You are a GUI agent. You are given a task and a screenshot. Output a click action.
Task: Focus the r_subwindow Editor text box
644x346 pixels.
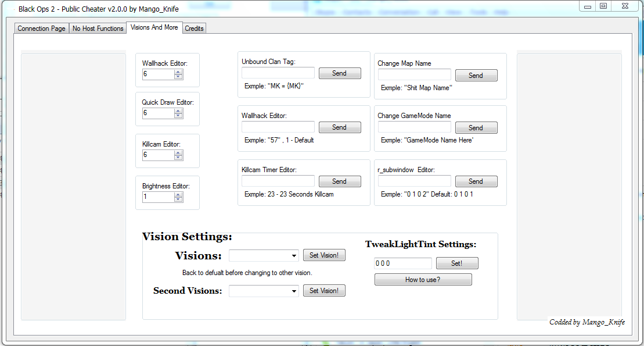tap(415, 181)
